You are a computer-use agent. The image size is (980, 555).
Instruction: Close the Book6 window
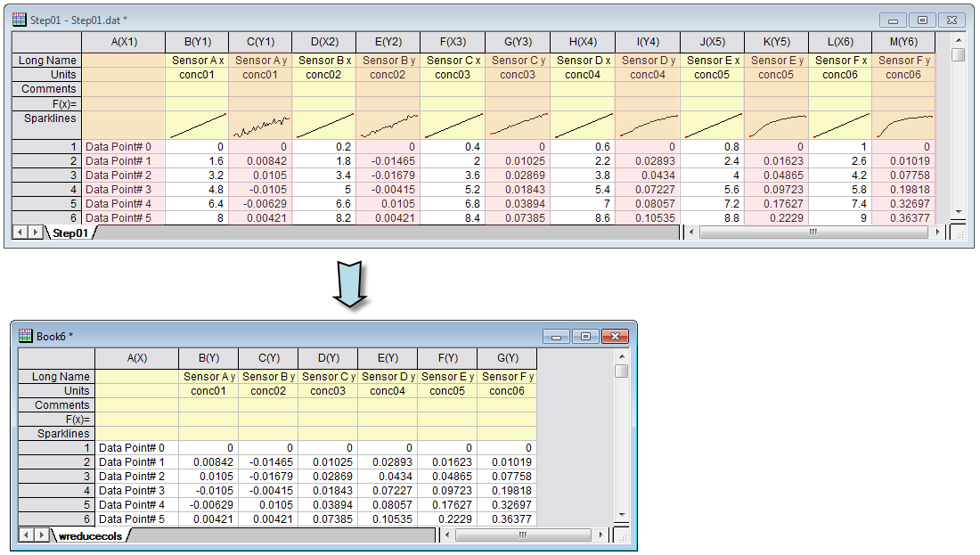(615, 336)
